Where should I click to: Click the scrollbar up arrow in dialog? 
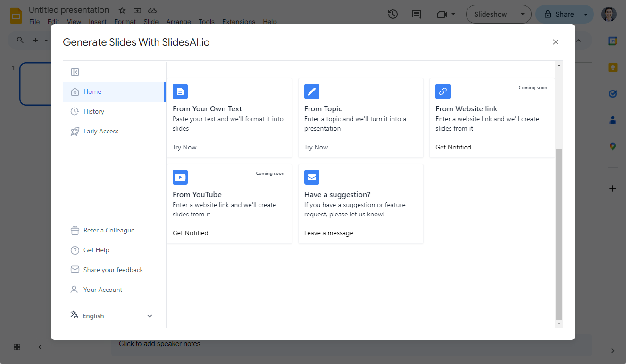pos(559,65)
